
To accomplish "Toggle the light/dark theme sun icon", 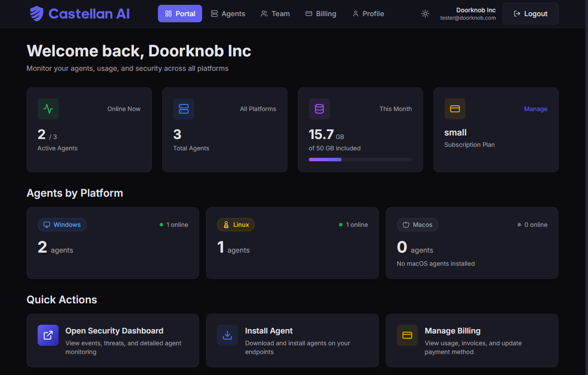I will (x=425, y=14).
